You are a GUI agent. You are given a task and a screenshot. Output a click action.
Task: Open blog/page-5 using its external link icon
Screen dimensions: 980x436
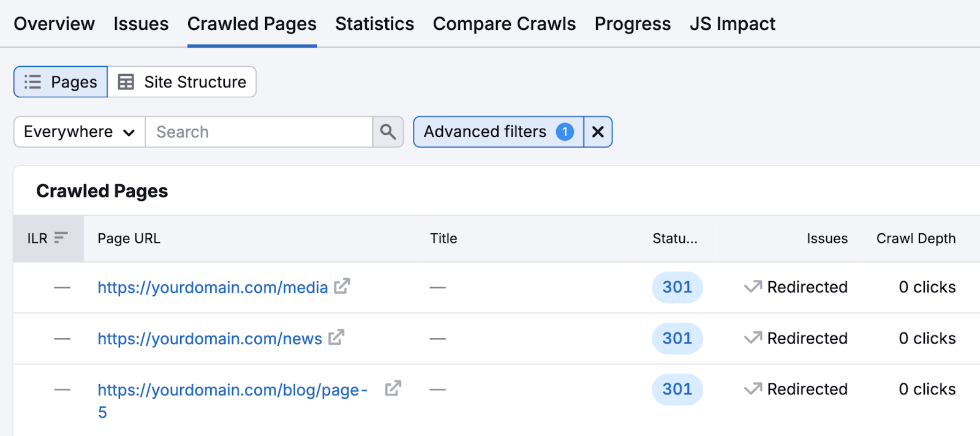393,388
